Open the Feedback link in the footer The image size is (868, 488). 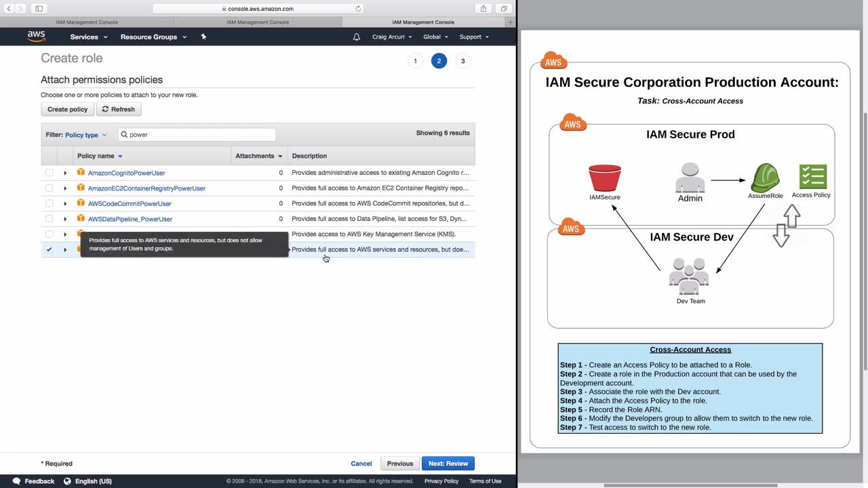click(34, 481)
